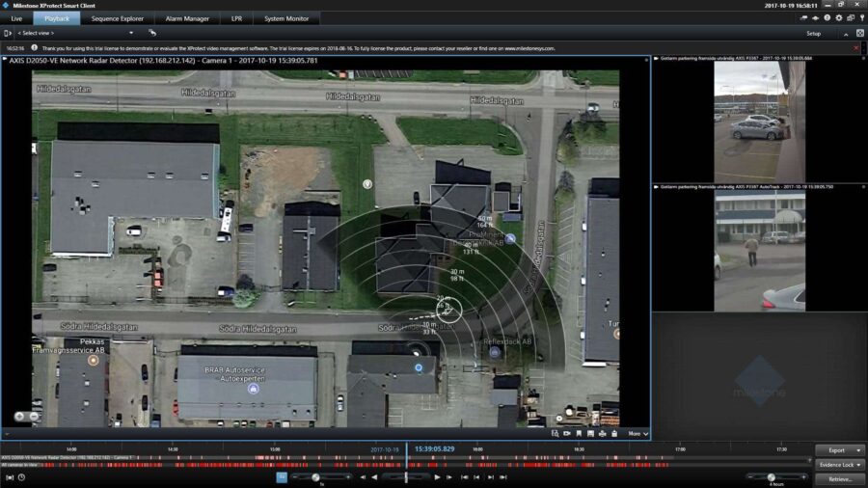Click the print icon in view toolbar
This screenshot has height=488, width=868.
(602, 434)
